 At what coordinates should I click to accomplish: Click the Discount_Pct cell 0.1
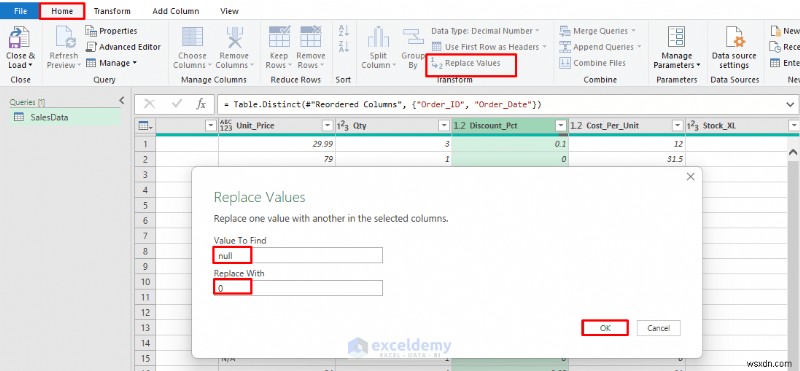click(x=510, y=144)
